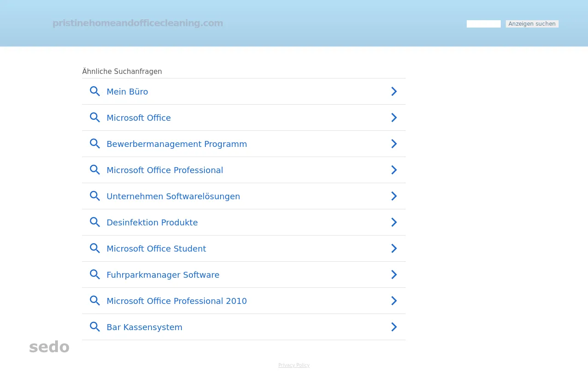Follow the Desinfektion Produkte link
Screen dimensions: 588x376
[x=152, y=223]
